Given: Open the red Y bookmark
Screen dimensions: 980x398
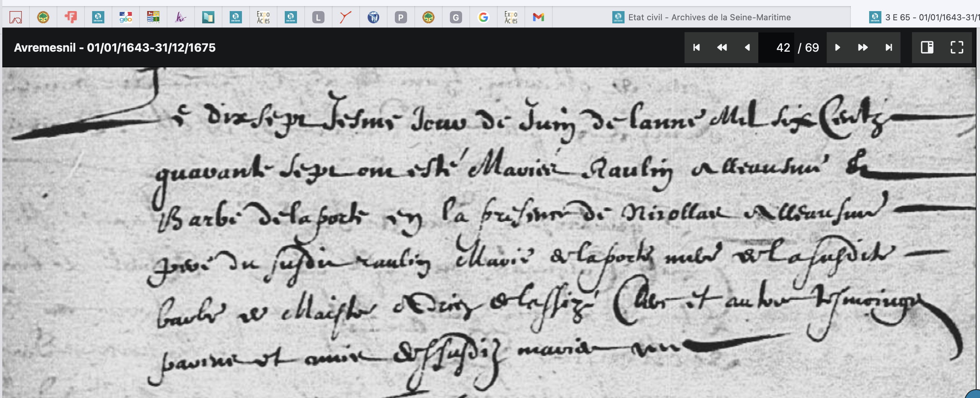Looking at the screenshot, I should coord(345,17).
